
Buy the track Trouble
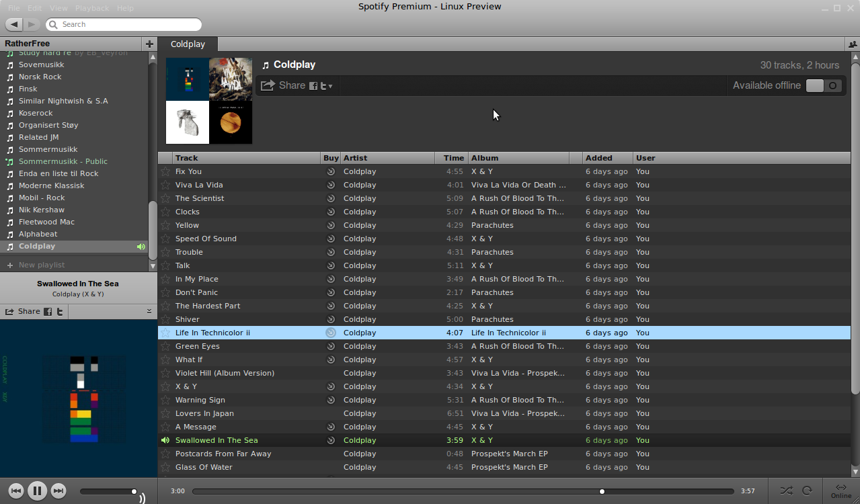(x=330, y=252)
